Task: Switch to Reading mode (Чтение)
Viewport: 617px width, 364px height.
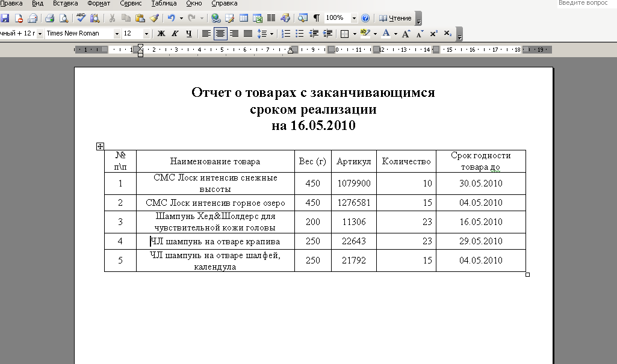Action: point(395,18)
